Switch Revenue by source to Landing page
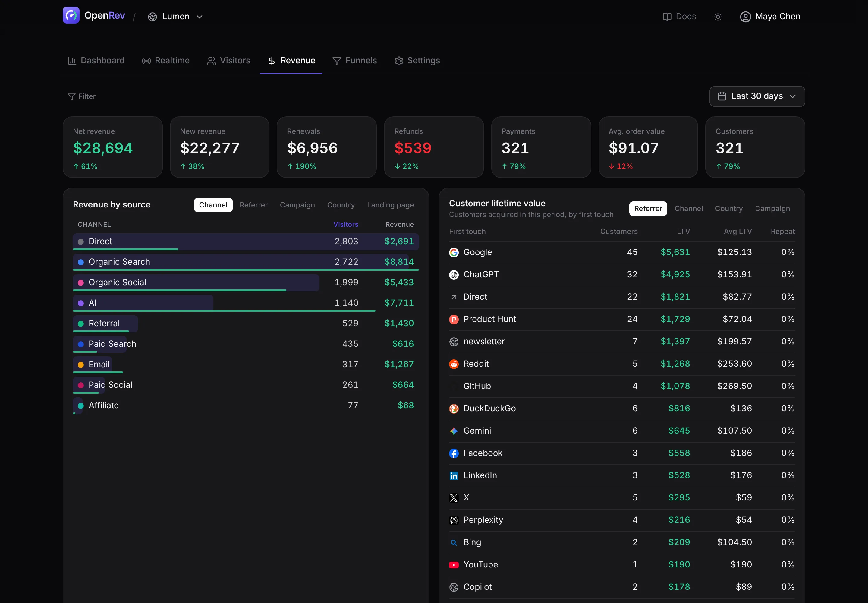 tap(390, 205)
